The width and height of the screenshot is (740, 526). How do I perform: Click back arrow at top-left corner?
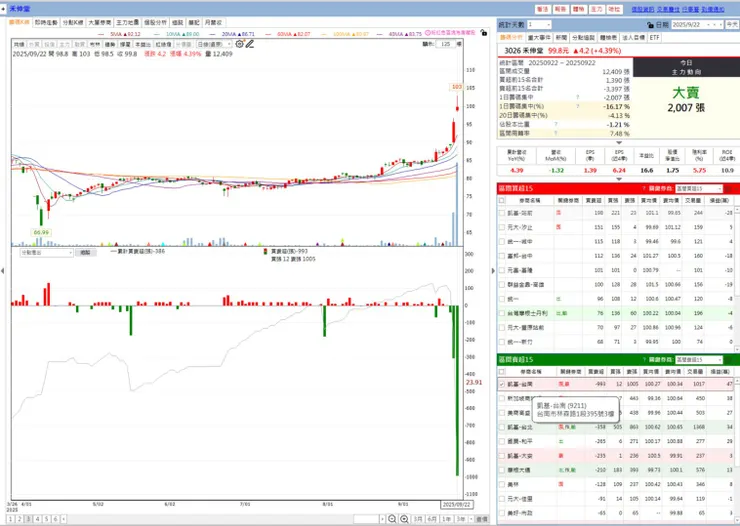(x=3, y=8)
